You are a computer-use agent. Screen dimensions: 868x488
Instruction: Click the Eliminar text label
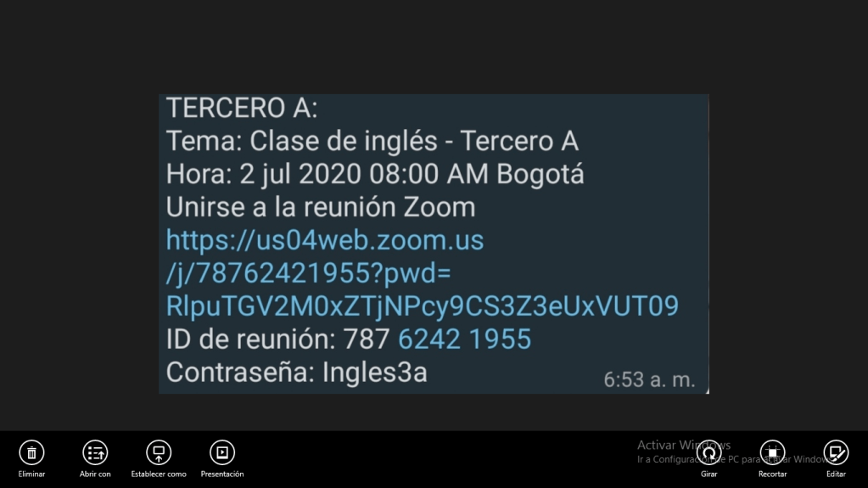pos(31,474)
